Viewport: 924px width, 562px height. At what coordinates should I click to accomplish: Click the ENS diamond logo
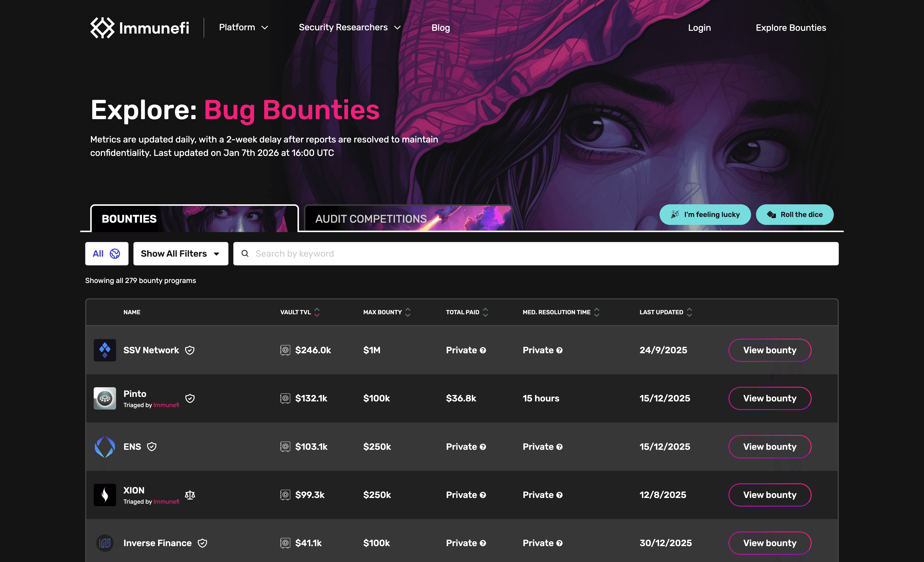105,447
